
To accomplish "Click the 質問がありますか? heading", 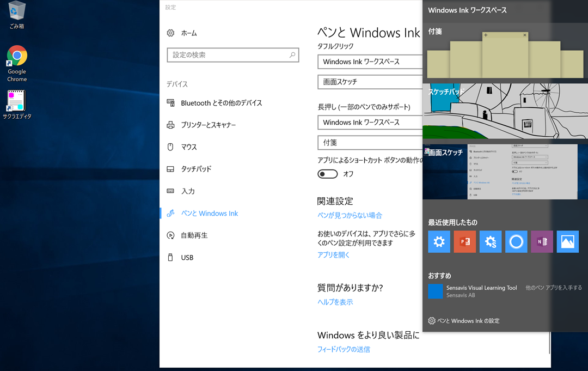I will 350,288.
